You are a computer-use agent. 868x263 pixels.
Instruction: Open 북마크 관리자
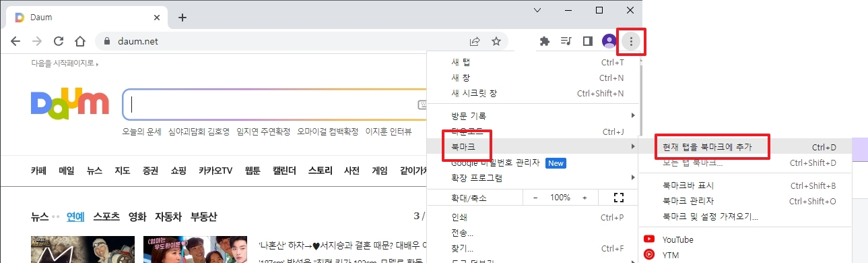coord(746,201)
